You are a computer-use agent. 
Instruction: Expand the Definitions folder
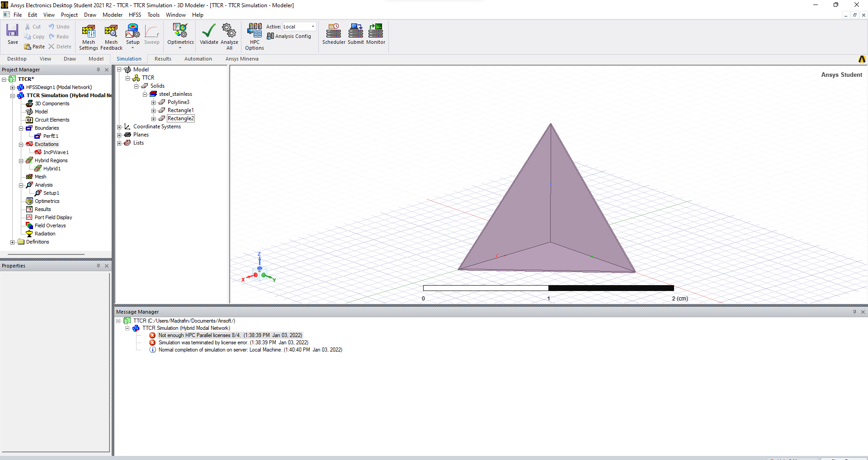[x=13, y=242]
